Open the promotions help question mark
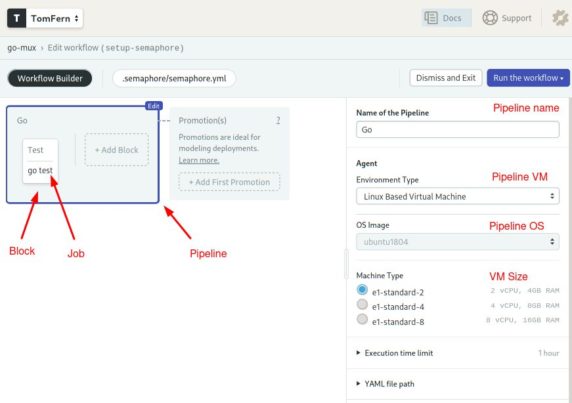 click(278, 120)
